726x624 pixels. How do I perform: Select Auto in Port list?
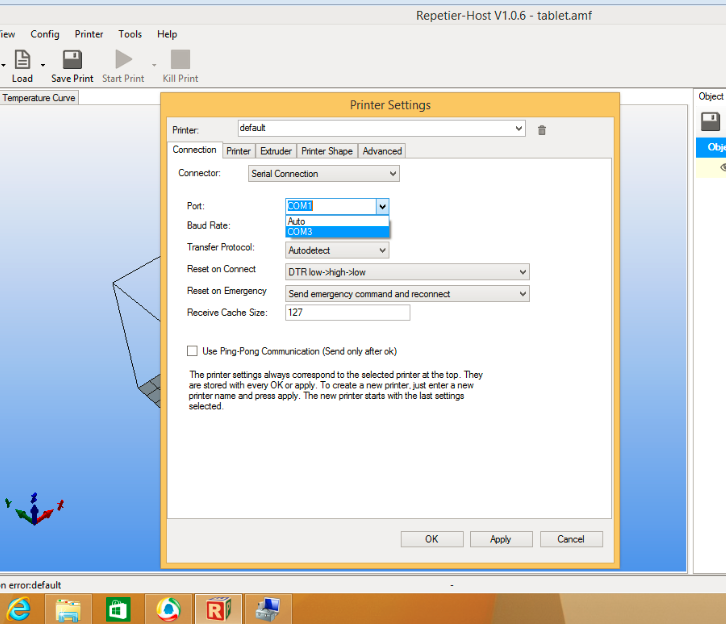(337, 221)
